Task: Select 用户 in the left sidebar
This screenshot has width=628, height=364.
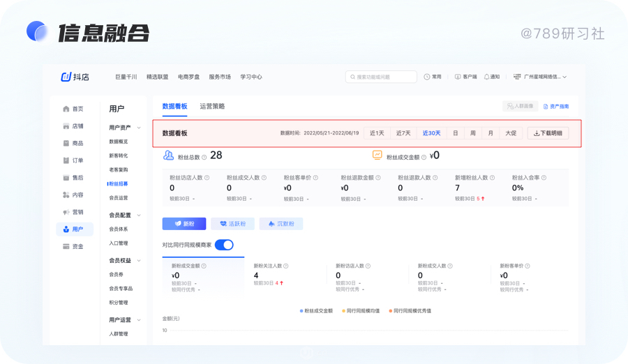Action: 75,229
